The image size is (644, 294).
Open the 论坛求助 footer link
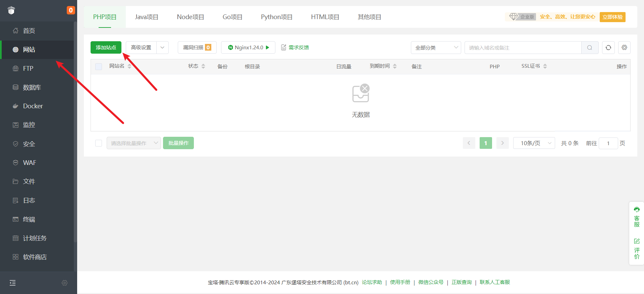[372, 282]
